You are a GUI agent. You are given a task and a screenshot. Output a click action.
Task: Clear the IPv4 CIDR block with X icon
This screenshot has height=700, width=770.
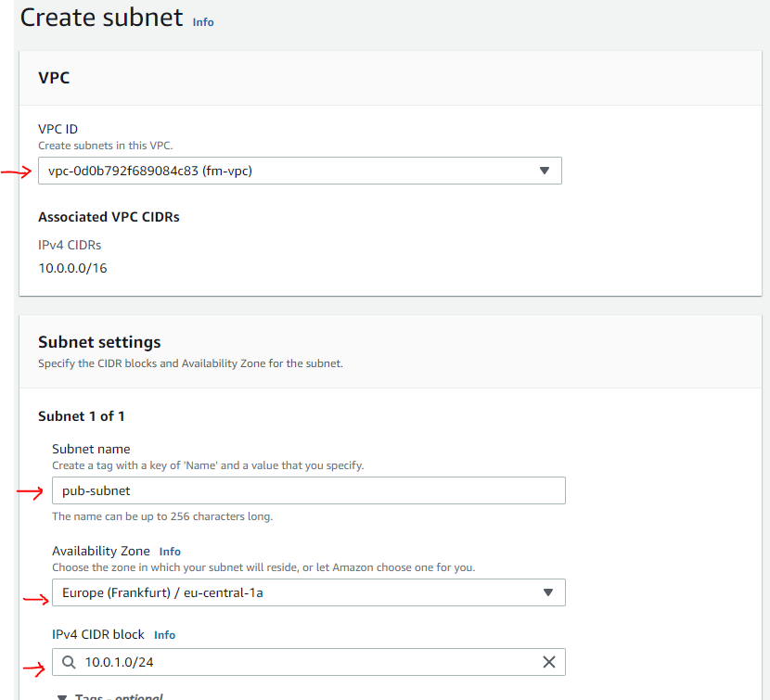coord(548,662)
